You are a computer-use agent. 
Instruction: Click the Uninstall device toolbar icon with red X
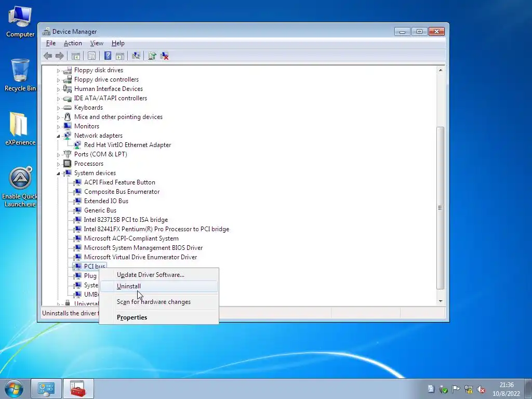pos(165,56)
